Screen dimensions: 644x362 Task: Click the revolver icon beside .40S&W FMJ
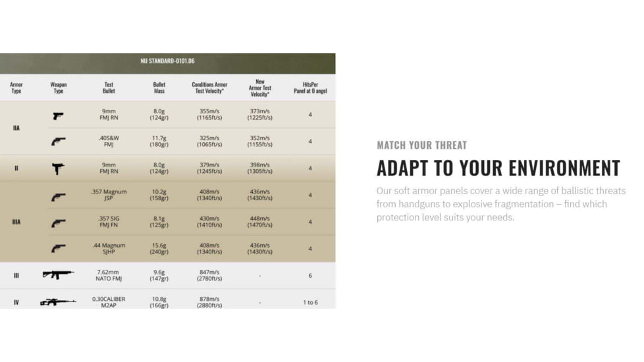click(59, 142)
